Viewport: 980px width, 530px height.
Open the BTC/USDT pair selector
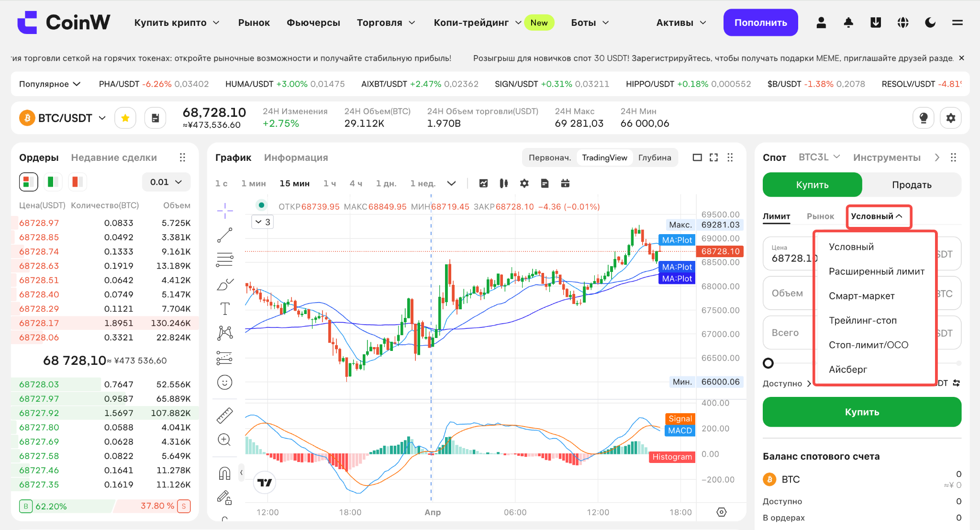tap(63, 118)
